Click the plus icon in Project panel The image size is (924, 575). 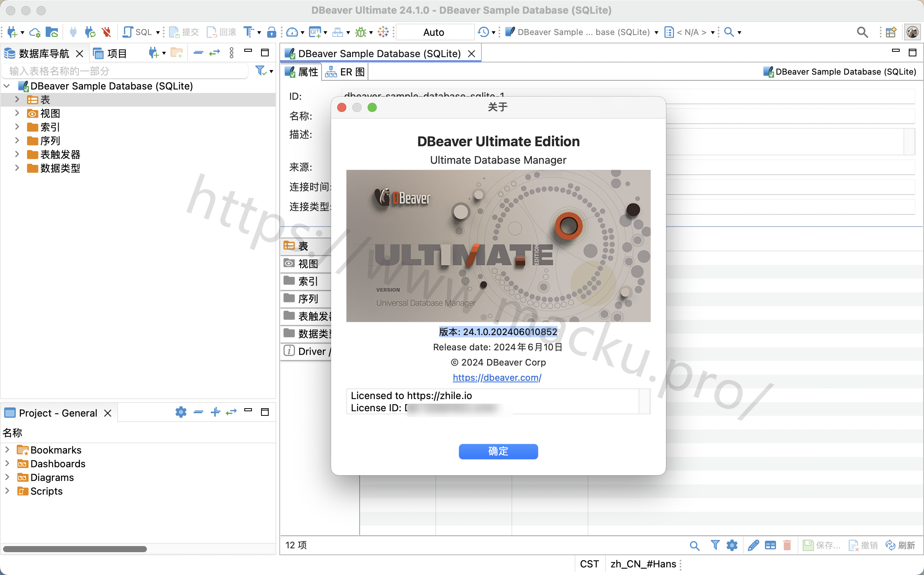pyautogui.click(x=215, y=412)
